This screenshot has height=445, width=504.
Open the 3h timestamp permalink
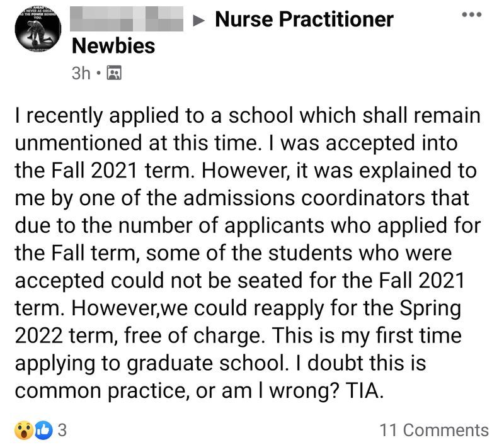pyautogui.click(x=81, y=73)
